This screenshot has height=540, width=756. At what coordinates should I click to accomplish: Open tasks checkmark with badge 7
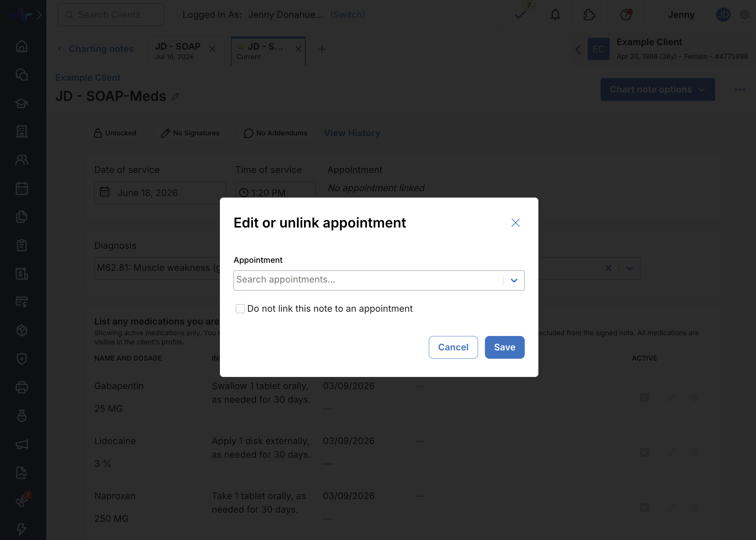tap(521, 15)
